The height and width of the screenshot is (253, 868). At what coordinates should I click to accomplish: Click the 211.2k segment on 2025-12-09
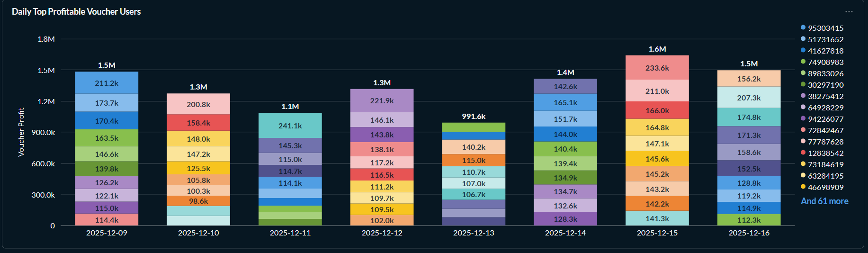point(107,83)
